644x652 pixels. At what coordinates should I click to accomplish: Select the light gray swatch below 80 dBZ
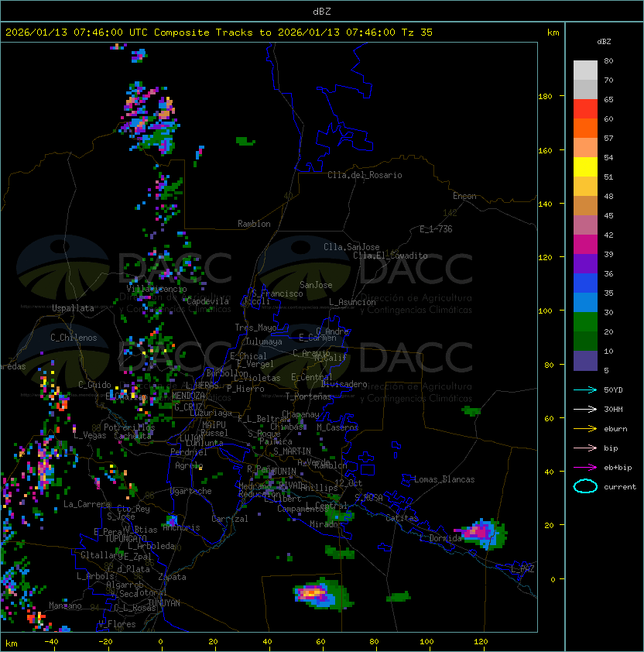click(x=585, y=70)
